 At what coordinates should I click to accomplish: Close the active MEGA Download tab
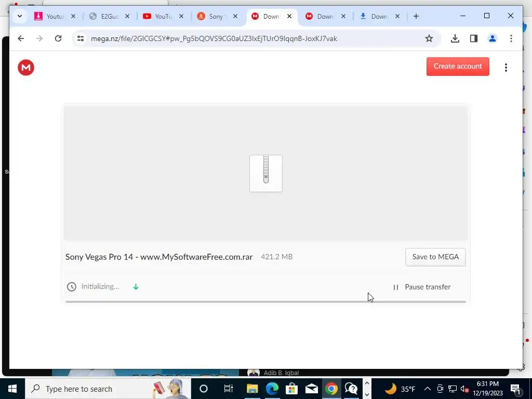tap(289, 16)
